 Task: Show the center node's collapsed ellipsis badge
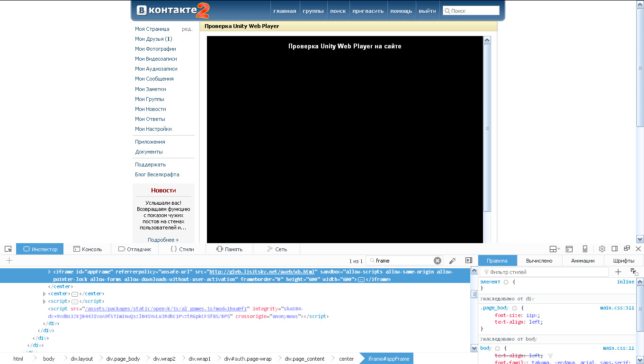coord(75,294)
